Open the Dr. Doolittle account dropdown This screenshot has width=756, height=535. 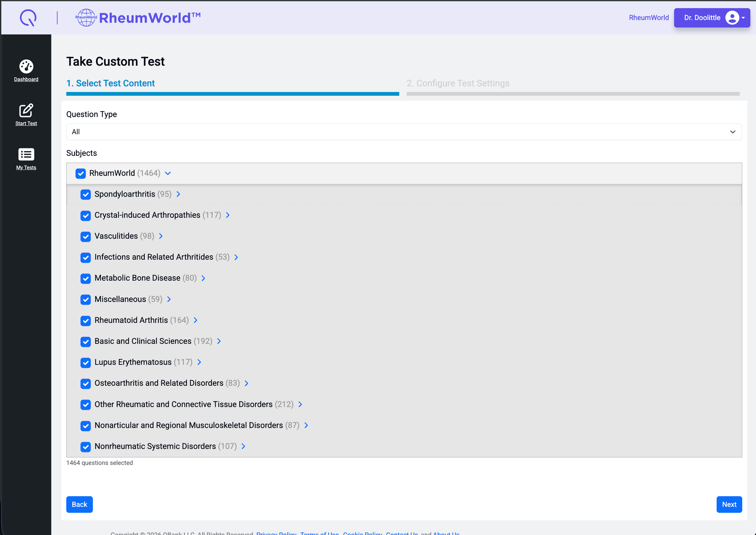(x=712, y=18)
